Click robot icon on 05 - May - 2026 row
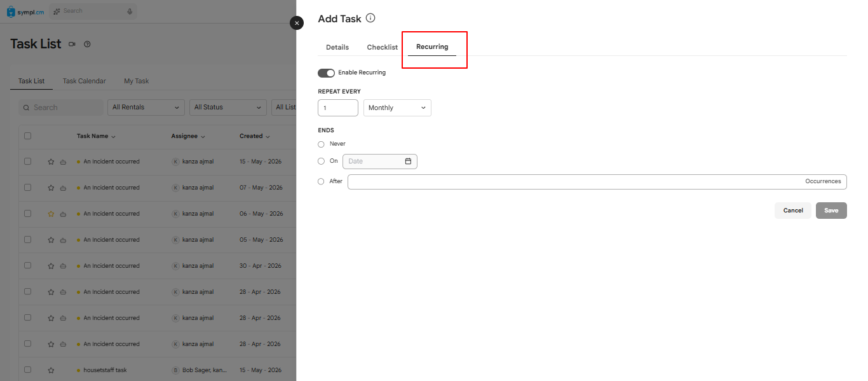868x381 pixels. (x=63, y=240)
